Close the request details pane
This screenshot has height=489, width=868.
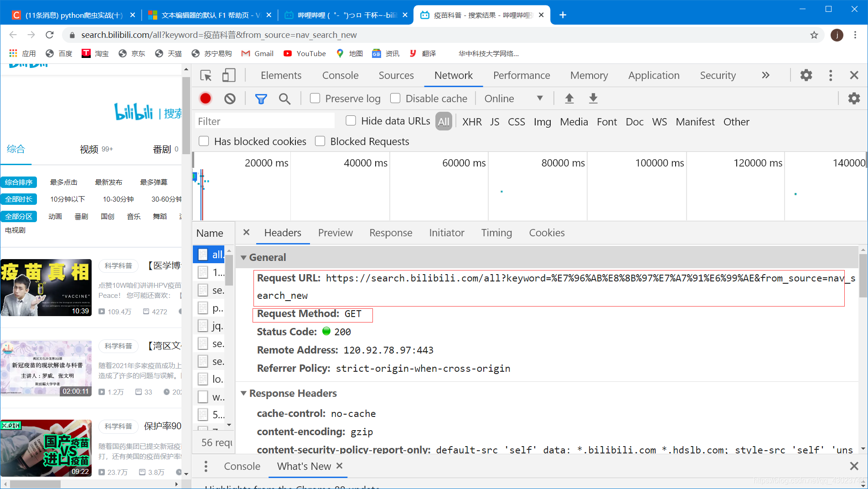246,232
